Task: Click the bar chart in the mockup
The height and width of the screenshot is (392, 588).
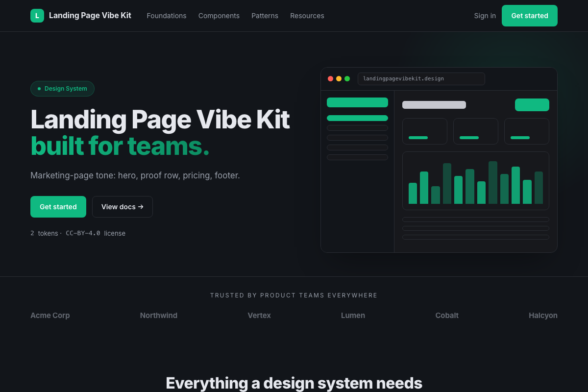Action: point(476,181)
